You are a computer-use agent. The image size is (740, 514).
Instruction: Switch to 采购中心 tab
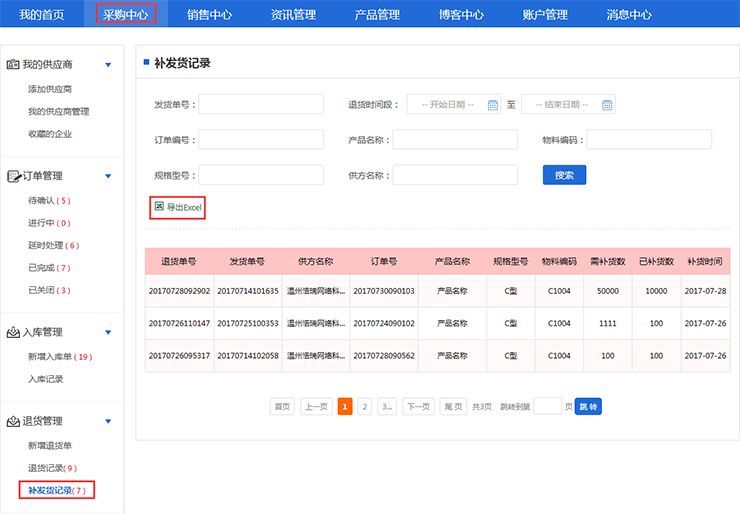(x=126, y=14)
